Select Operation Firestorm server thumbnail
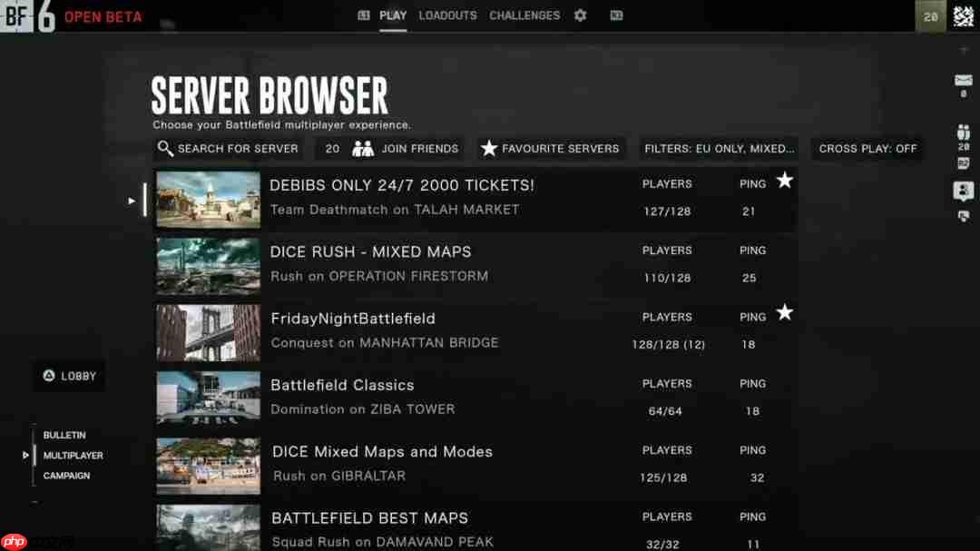Screen dimensions: 980x551 click(208, 266)
